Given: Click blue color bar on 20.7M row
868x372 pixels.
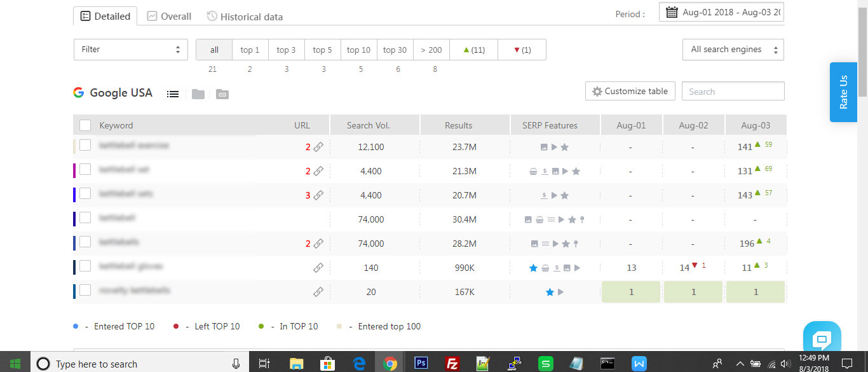Looking at the screenshot, I should tap(75, 195).
